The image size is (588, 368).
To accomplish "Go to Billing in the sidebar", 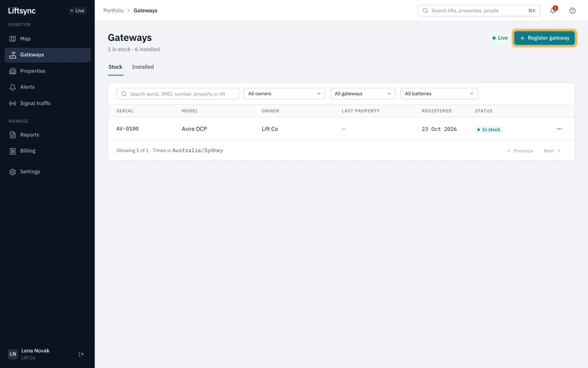I will click(47, 151).
